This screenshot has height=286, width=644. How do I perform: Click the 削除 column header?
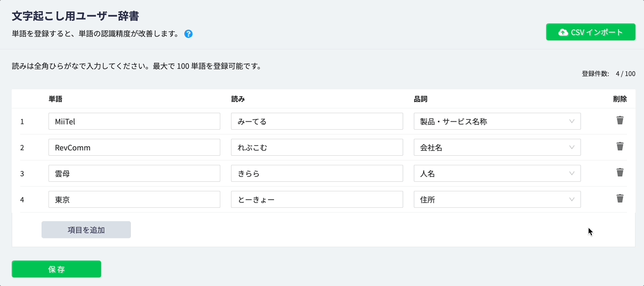(x=620, y=99)
